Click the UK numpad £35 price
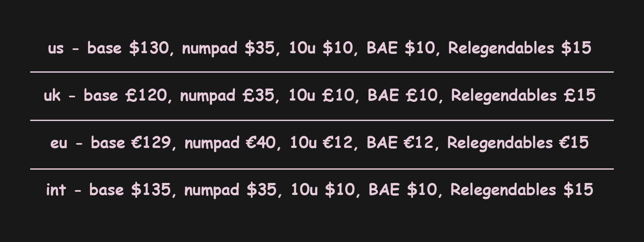The image size is (644, 242). coord(259,96)
